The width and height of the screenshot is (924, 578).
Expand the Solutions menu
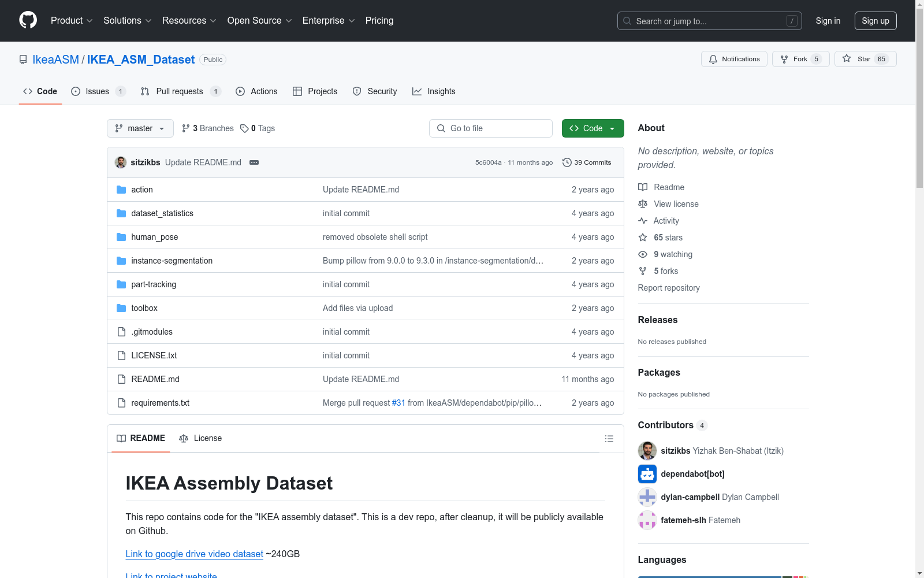pos(128,21)
